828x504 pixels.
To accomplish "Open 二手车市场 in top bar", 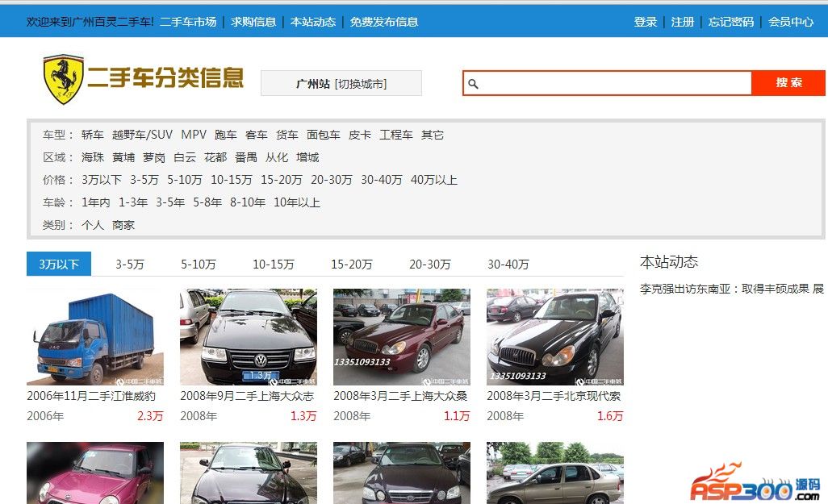I will tap(188, 22).
